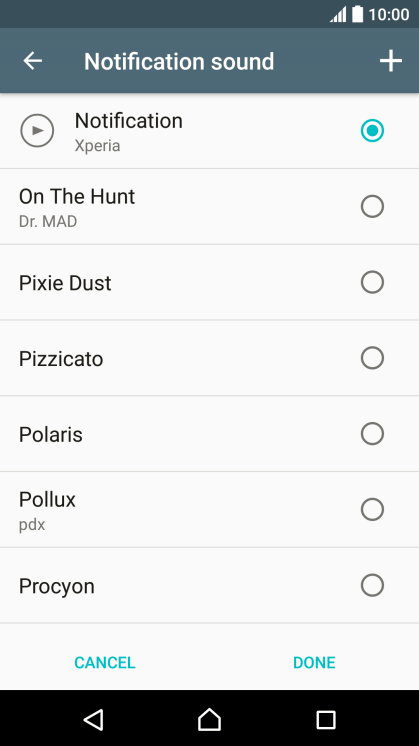Tap the Android back navigation triangle
Screen dimensions: 419x746
93,719
